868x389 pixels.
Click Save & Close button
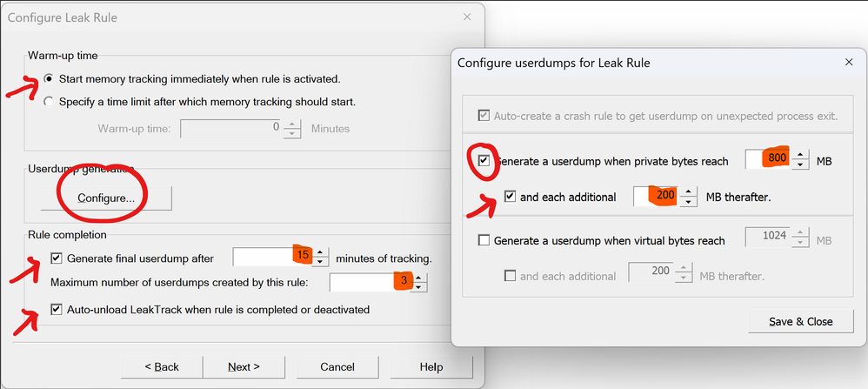click(x=800, y=321)
